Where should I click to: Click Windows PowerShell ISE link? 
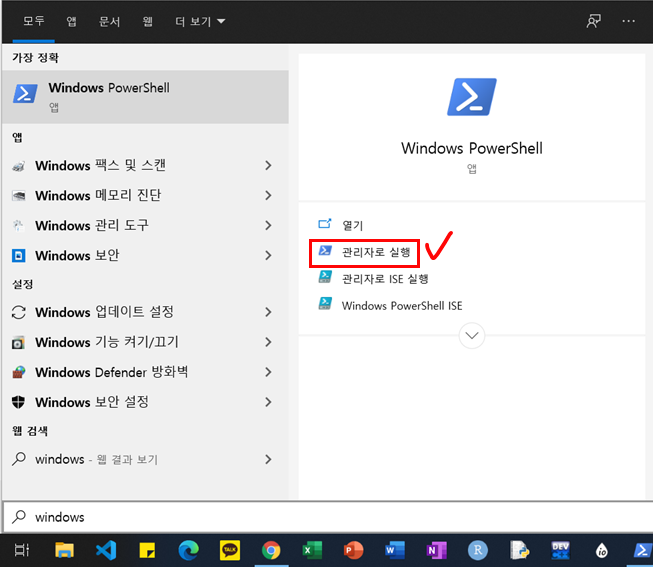coord(402,306)
